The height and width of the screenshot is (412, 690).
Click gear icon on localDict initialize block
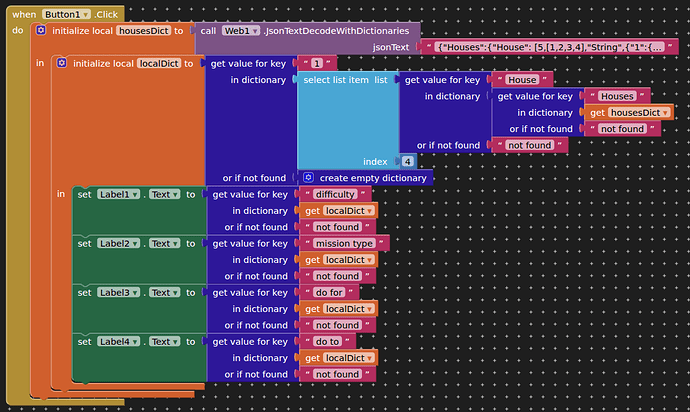62,63
